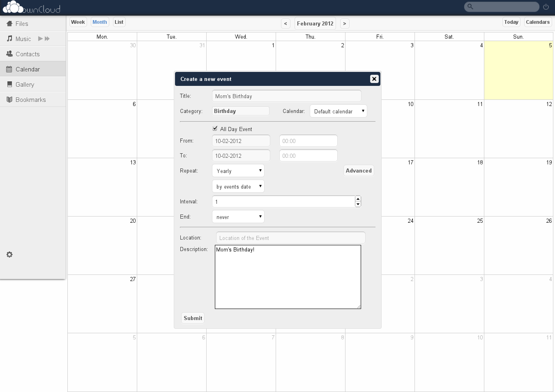Click the Submit button
Screen dimensions: 555x392
click(193, 318)
